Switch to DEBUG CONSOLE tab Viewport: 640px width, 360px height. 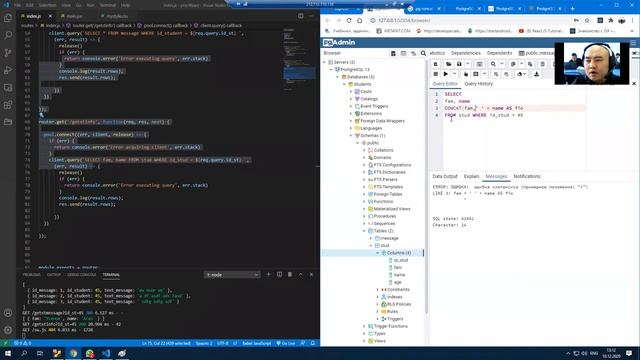[82, 275]
